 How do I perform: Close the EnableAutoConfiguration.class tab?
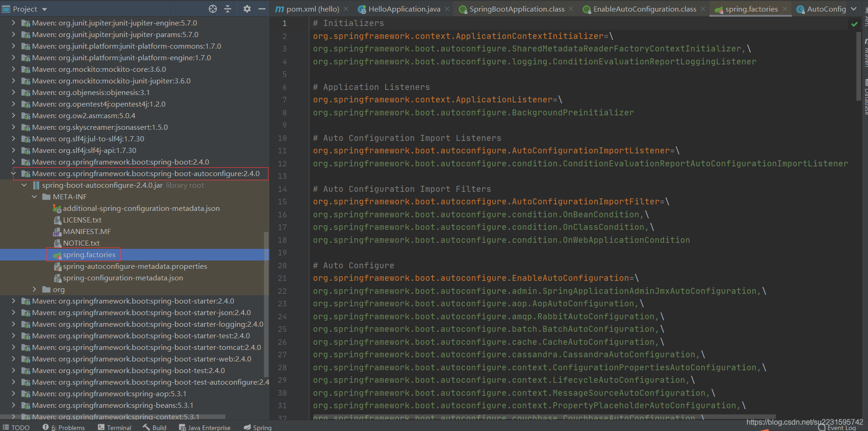703,9
